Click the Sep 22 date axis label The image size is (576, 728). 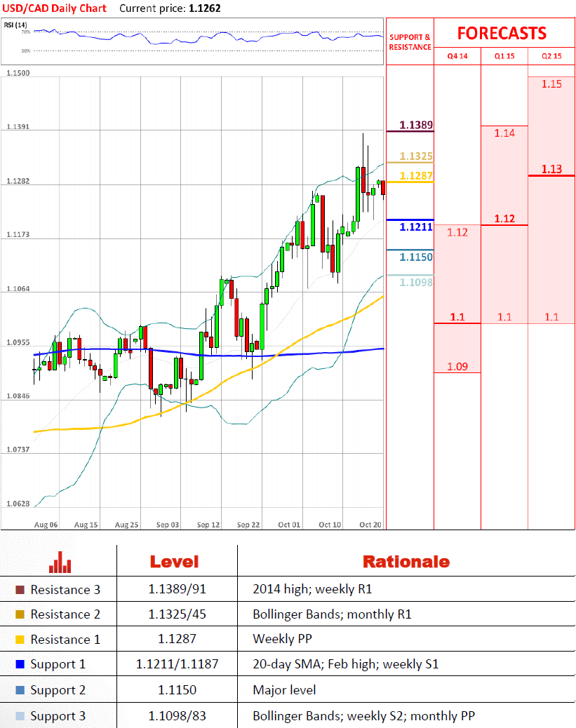tap(248, 525)
